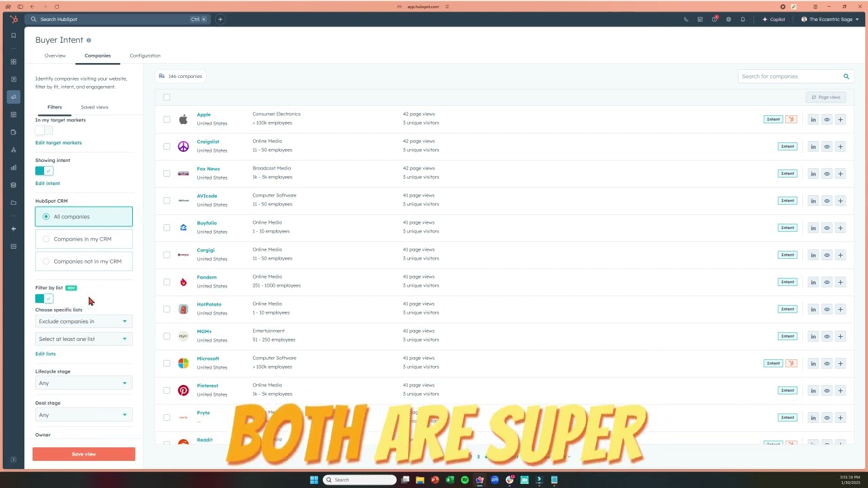Open PowerPoint from the Windows taskbar
The image size is (868, 488).
click(x=435, y=480)
